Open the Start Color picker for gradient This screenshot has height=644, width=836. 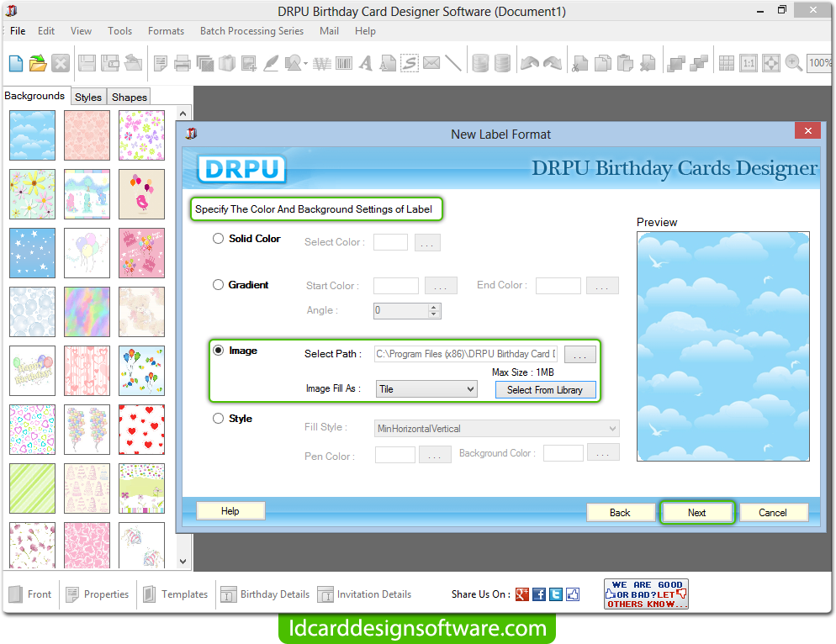[x=440, y=285]
